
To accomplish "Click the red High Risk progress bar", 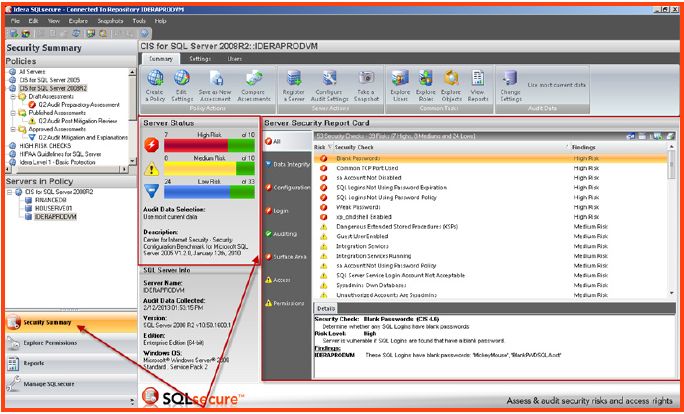I will [209, 145].
